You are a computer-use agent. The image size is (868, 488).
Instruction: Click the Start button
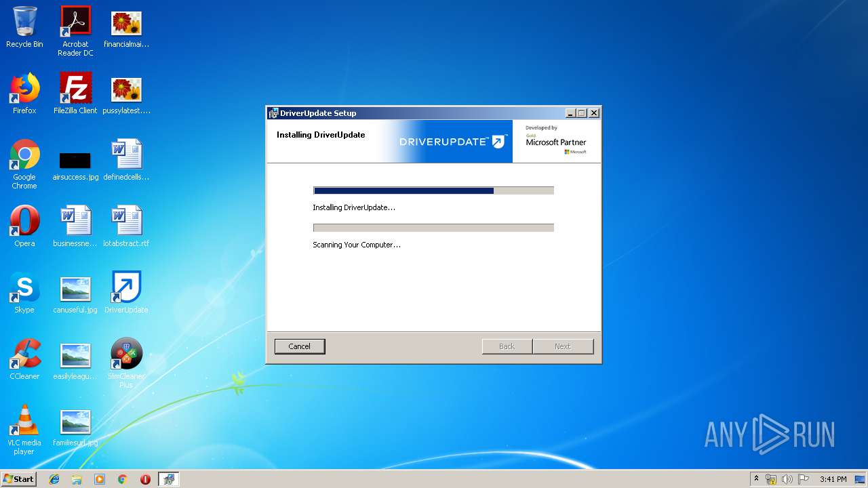coord(18,479)
